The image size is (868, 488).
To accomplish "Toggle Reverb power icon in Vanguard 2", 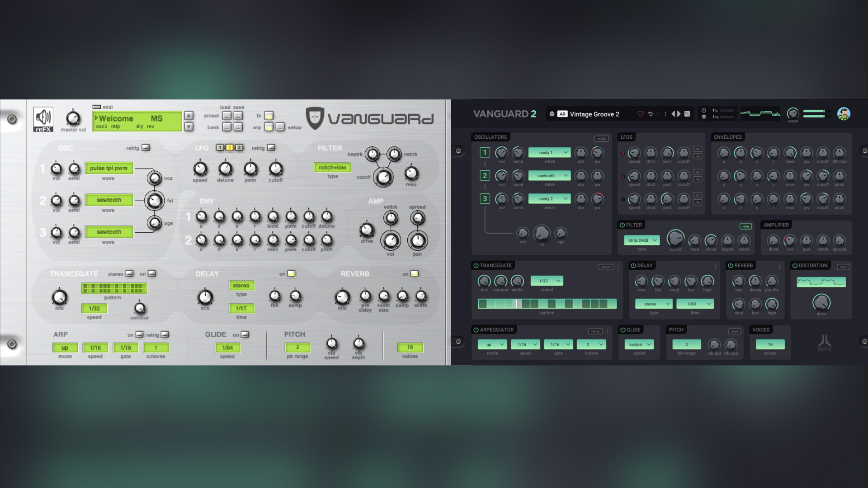I will coord(731,266).
